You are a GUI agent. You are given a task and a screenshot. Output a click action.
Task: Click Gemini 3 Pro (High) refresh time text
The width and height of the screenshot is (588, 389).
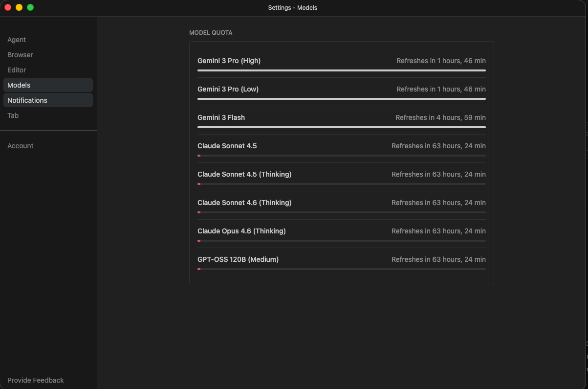point(441,61)
